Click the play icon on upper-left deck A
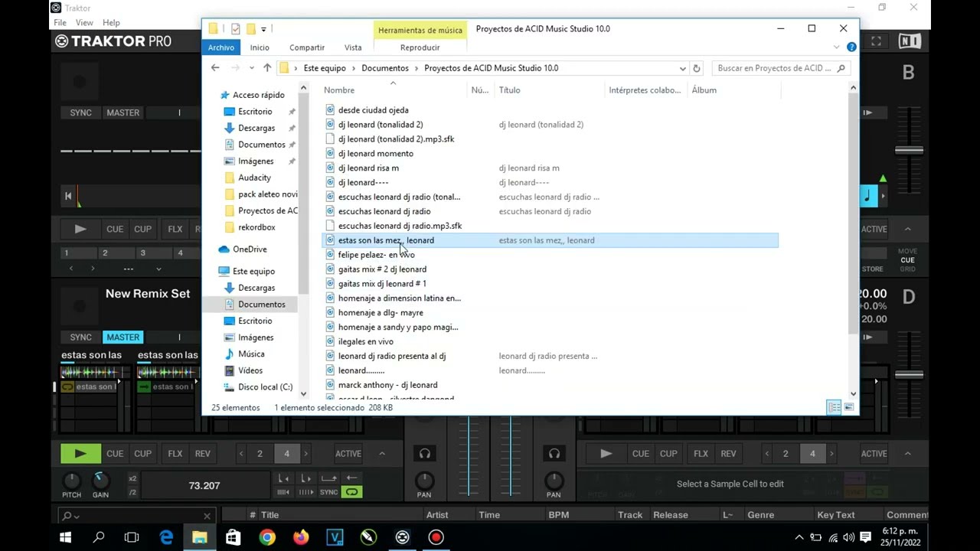Image resolution: width=980 pixels, height=551 pixels. (80, 229)
